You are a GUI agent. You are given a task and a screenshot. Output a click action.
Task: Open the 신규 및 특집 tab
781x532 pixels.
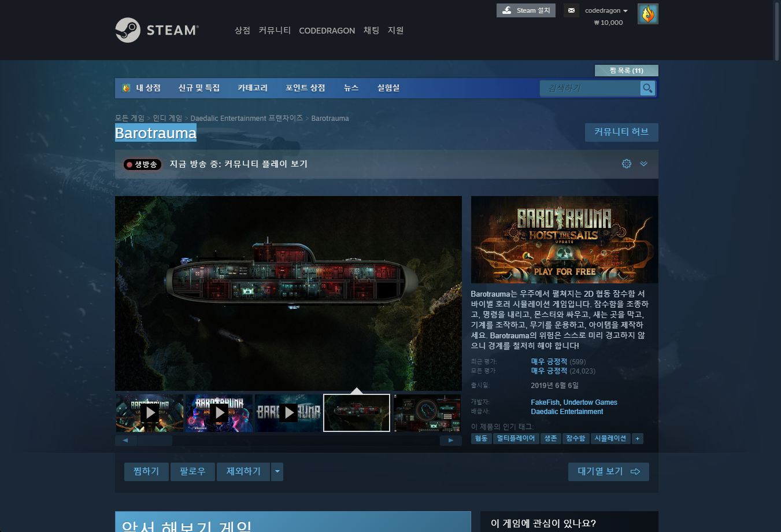[199, 88]
